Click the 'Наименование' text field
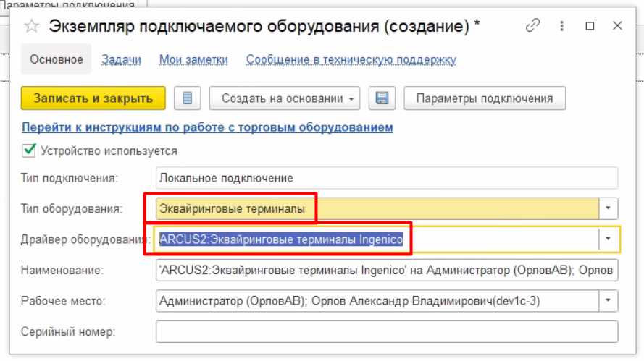Screen dimensions: 644x361 tap(387, 270)
